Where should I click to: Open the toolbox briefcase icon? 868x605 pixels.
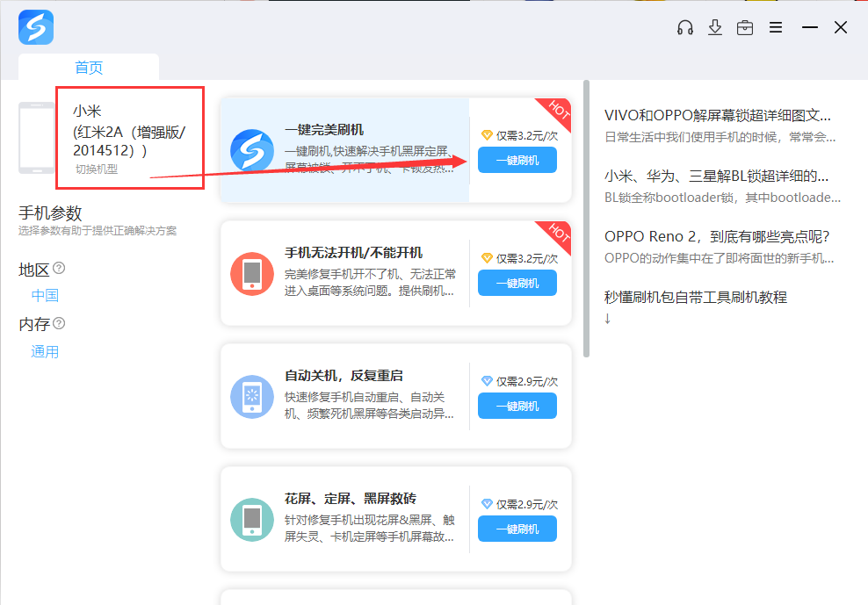[x=745, y=27]
